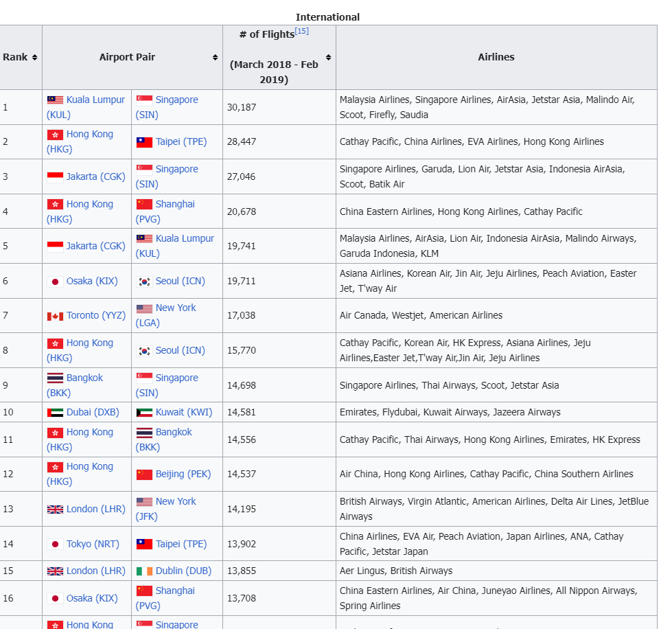Open Jakarta (CGK) link in rank 3 row
The width and height of the screenshot is (672, 629).
coord(95,176)
